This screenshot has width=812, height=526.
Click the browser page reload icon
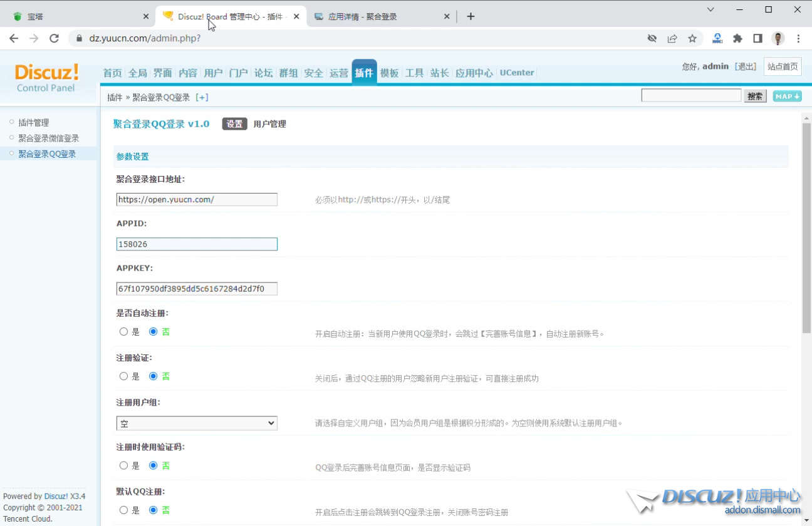[54, 38]
